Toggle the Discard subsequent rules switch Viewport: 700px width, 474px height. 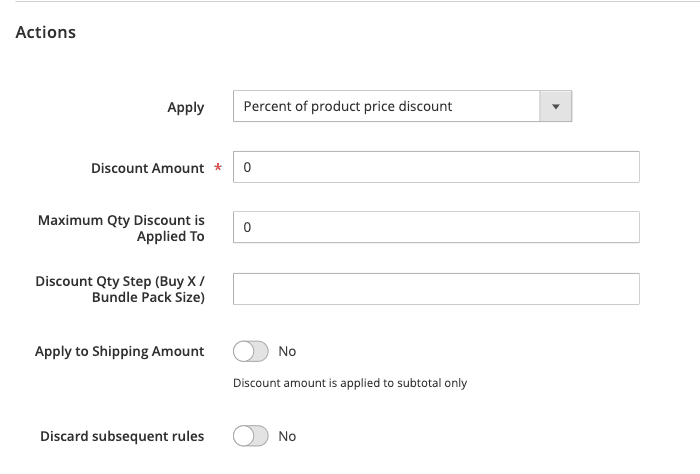tap(251, 436)
